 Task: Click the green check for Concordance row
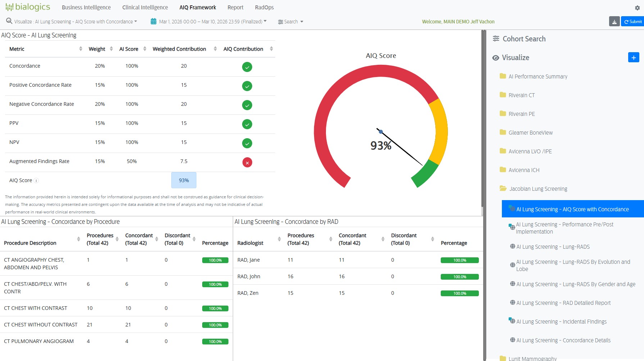(247, 67)
